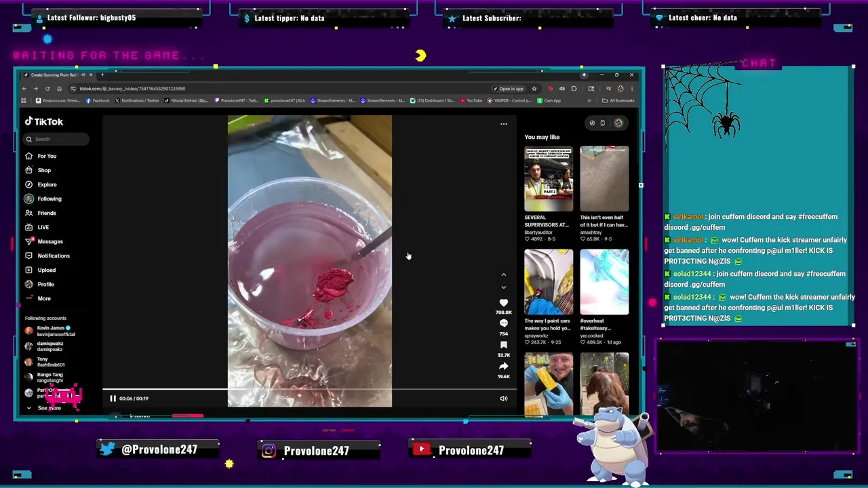Open smashtray recommended video thumbnail
868x488 pixels.
pos(604,179)
